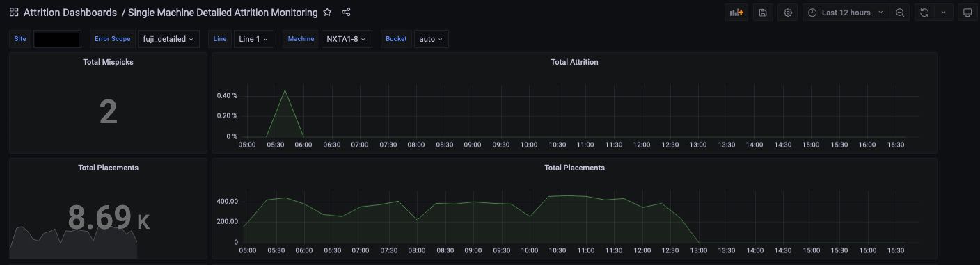Click the attrition spike peak near 05:30
The image size is (980, 265).
tap(285, 90)
